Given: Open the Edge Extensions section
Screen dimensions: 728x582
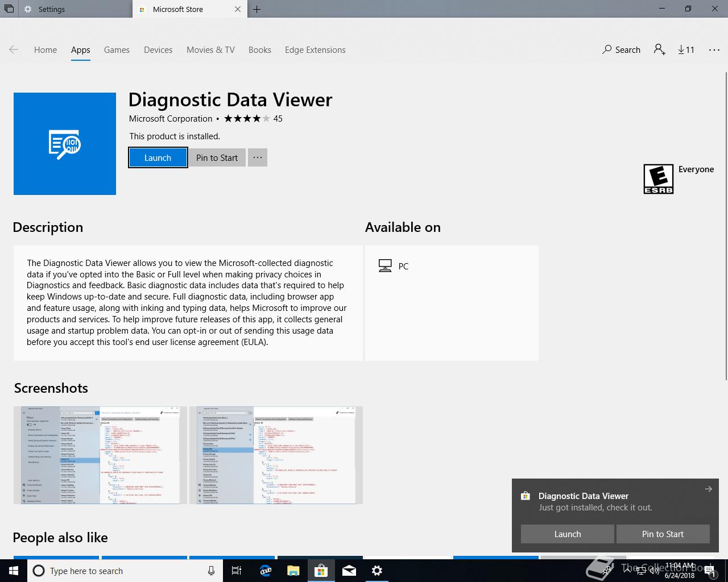Looking at the screenshot, I should click(x=315, y=50).
